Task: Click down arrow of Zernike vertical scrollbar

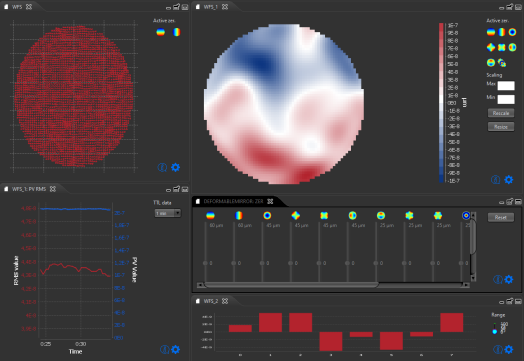Action: pos(473,278)
